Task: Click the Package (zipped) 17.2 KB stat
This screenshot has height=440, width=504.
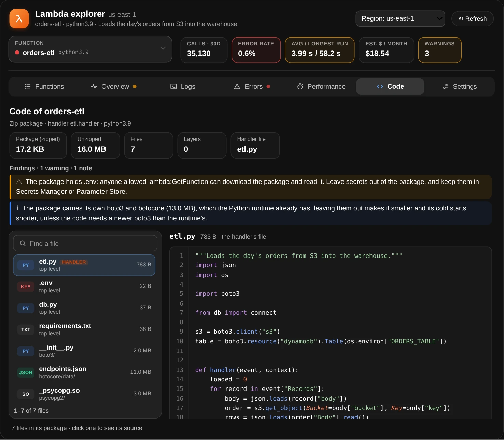Action: (38, 145)
